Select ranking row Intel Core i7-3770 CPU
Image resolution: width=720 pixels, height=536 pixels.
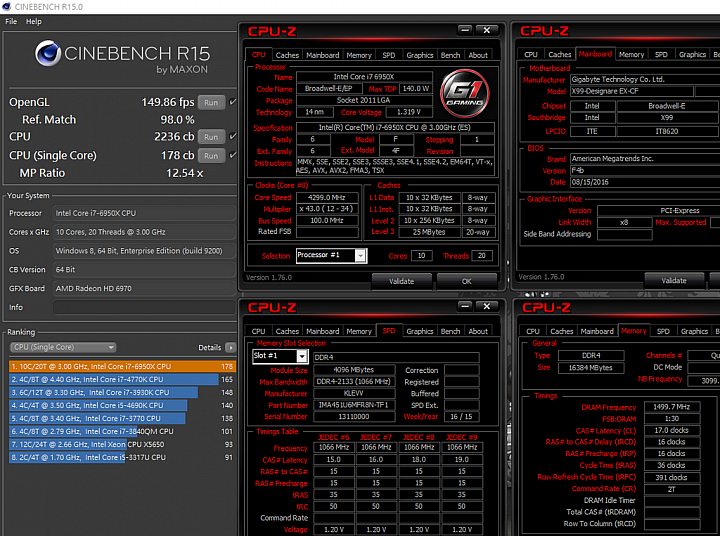coord(122,418)
